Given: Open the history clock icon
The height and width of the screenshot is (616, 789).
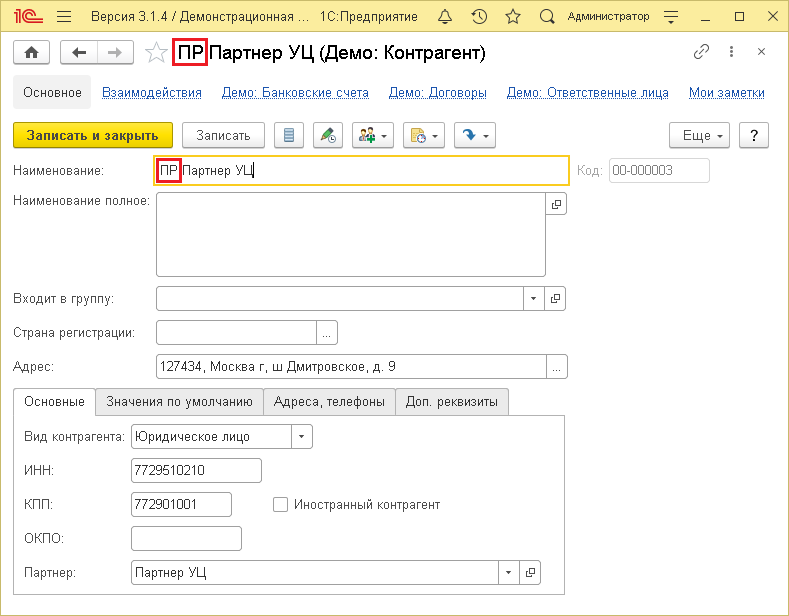Looking at the screenshot, I should click(479, 17).
